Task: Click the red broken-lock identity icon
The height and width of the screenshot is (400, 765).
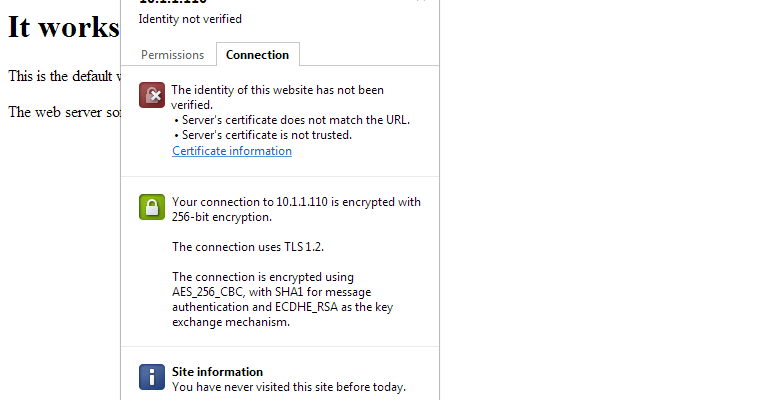Action: (152, 95)
